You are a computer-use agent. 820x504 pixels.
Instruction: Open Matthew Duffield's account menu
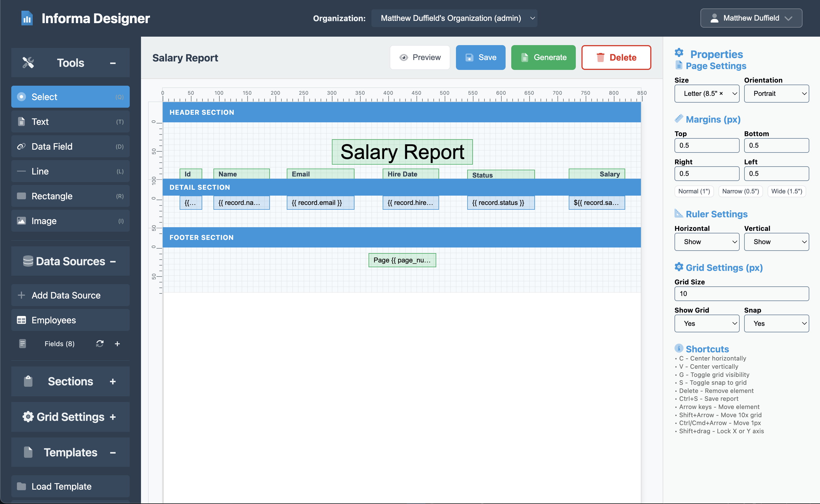coord(751,18)
